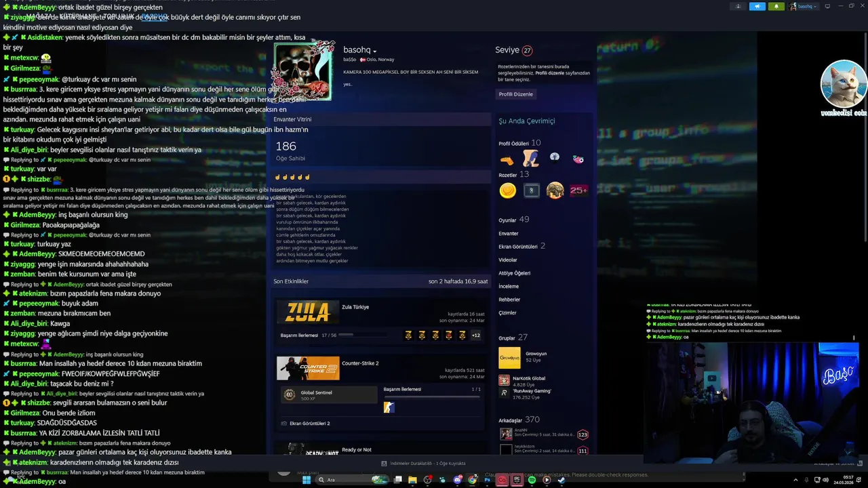Open Steam from the taskbar
Viewport: 868px width, 488px height.
point(561,480)
